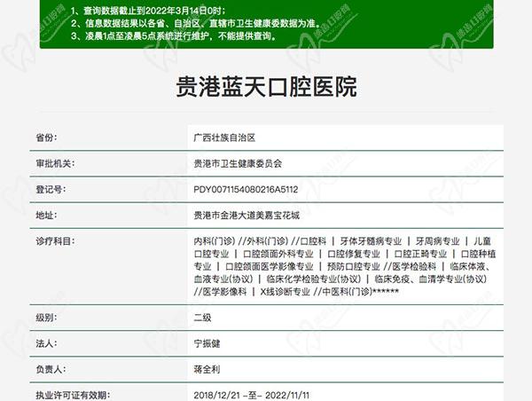
Task: Click the value 贵港市卫生健康委员会
Action: coord(238,163)
